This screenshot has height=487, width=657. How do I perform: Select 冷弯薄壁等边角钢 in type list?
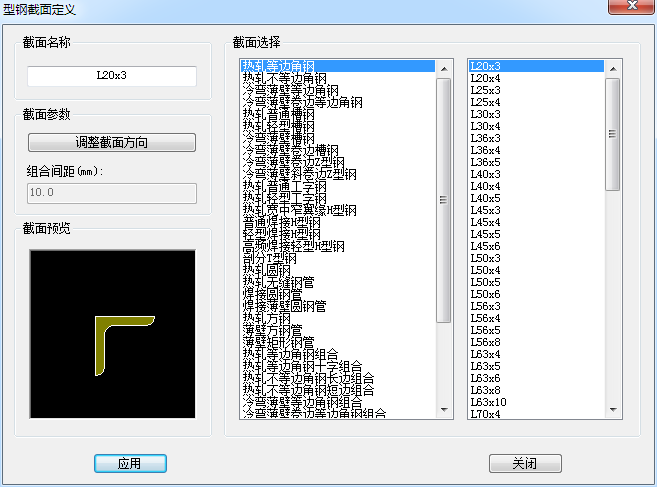point(338,91)
